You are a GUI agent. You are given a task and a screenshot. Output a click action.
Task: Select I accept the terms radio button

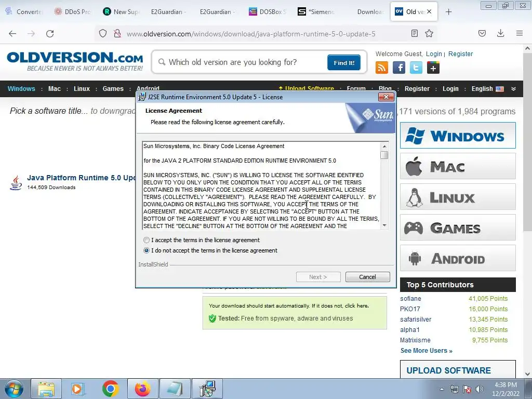tap(147, 240)
